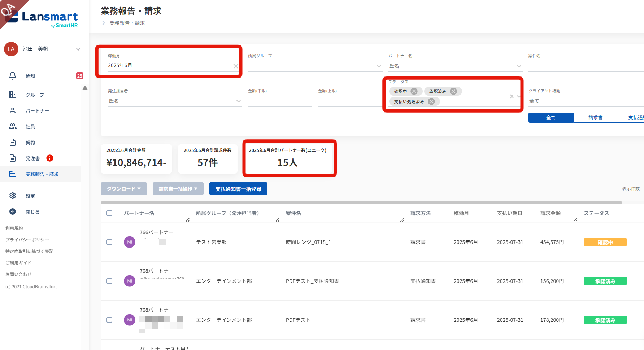
Task: Open the notifications bell icon
Action: [x=13, y=76]
